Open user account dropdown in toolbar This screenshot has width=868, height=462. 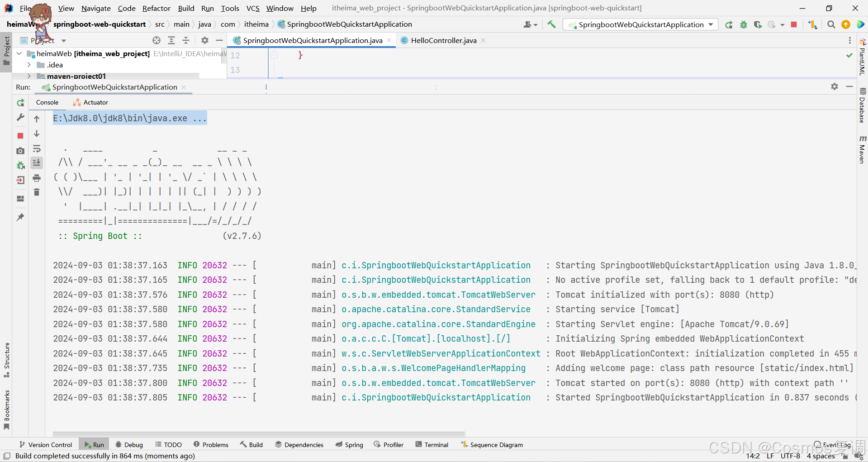(x=530, y=24)
